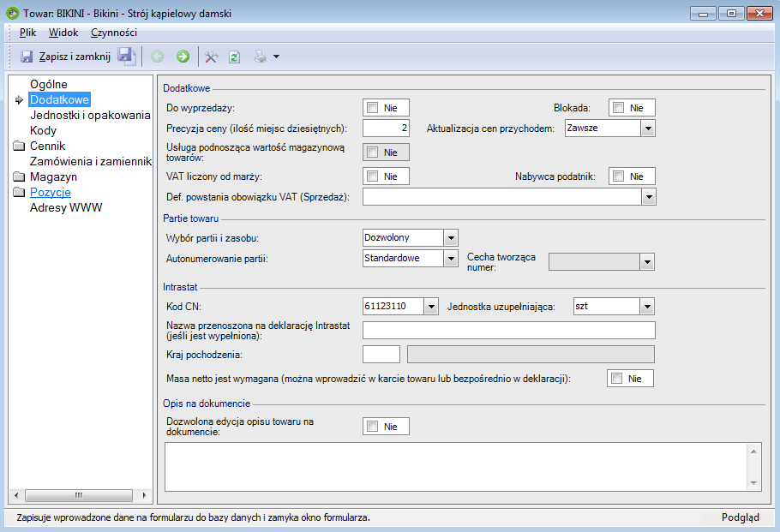Click navigation scrollbar right arrow
780x532 pixels.
coord(144,495)
